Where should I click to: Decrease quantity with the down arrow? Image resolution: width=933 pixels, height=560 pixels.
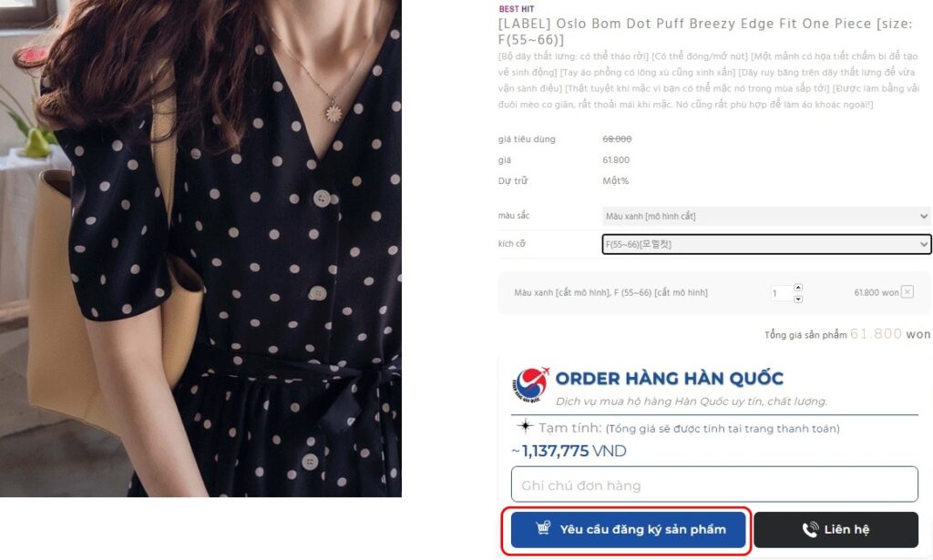(798, 299)
